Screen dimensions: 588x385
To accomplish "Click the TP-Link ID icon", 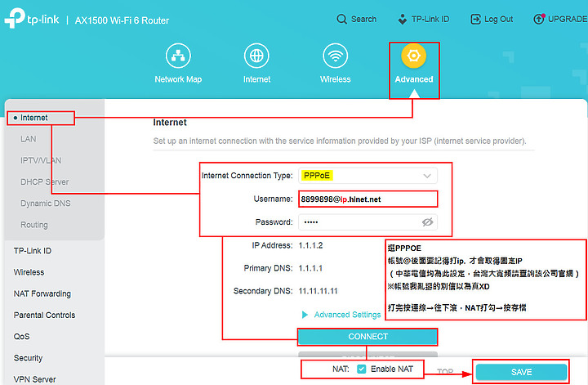I will [403, 19].
